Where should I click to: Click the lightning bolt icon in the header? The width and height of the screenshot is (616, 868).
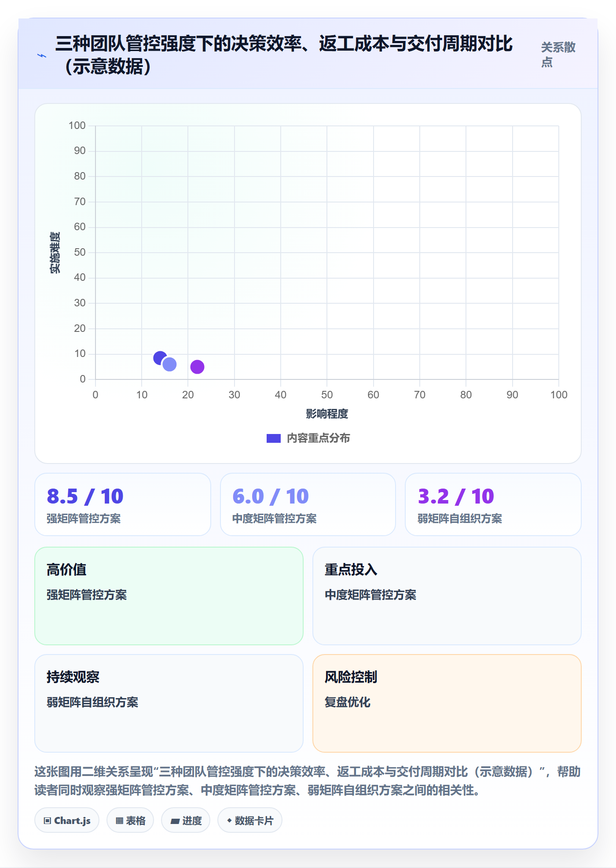pos(42,55)
